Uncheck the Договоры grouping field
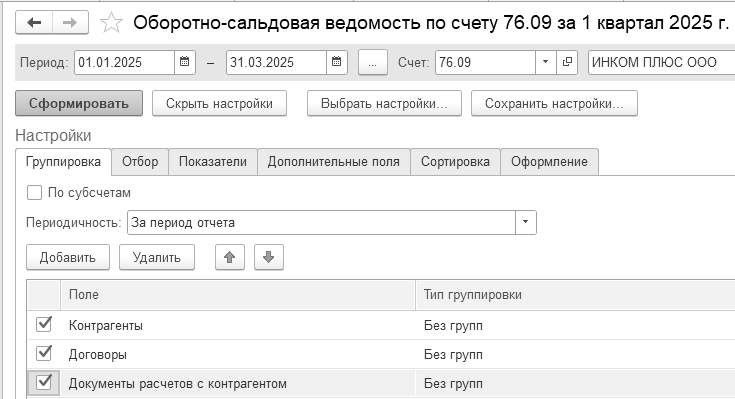Image resolution: width=735 pixels, height=399 pixels. tap(44, 354)
